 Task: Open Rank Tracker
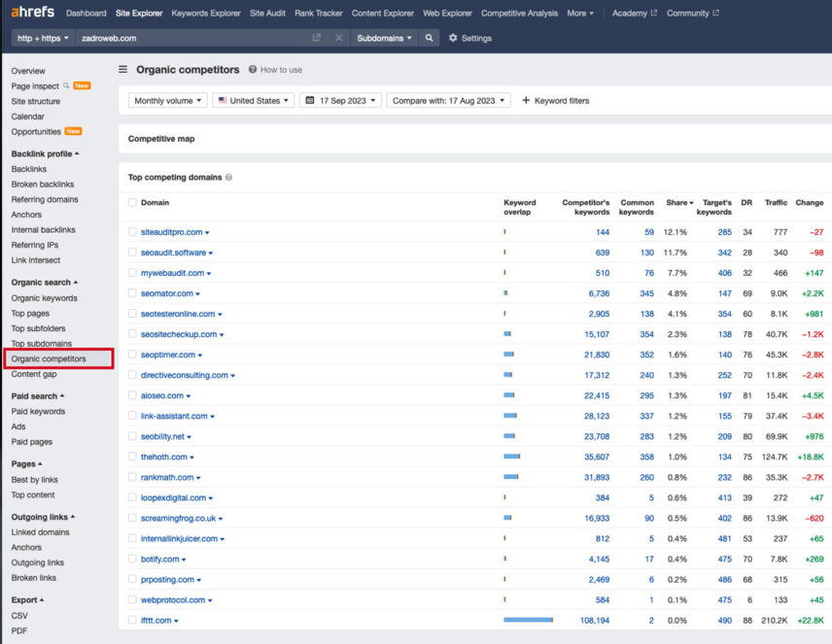coord(319,13)
